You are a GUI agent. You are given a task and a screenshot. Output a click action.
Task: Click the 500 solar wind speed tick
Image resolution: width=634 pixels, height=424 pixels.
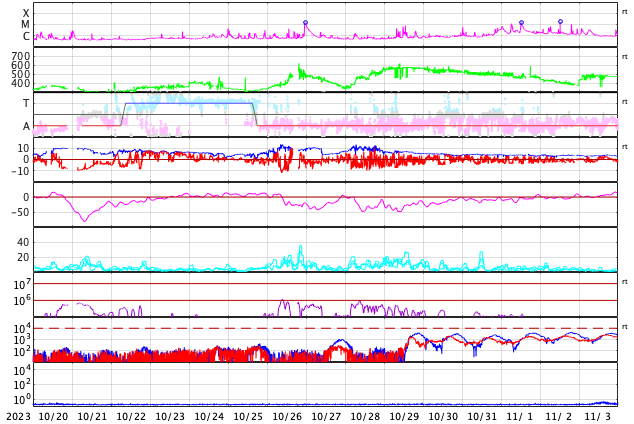[21, 74]
